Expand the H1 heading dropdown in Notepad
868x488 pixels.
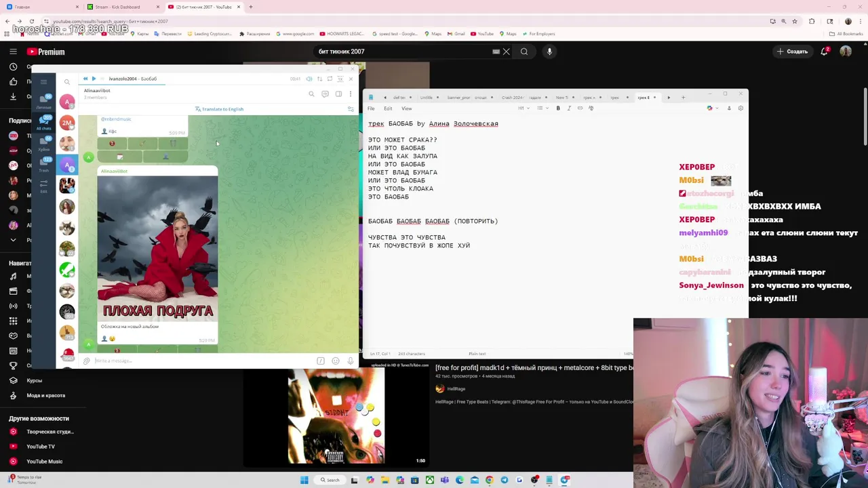pos(522,108)
